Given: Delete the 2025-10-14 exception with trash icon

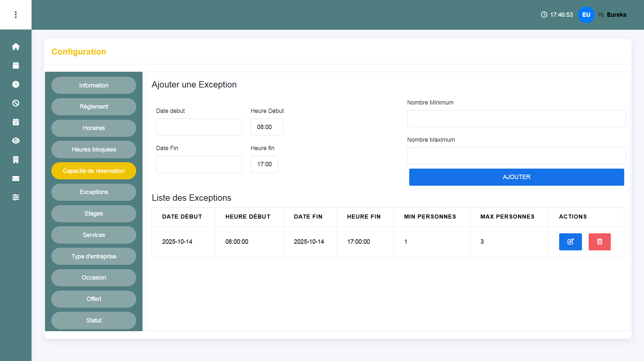Looking at the screenshot, I should [x=599, y=242].
